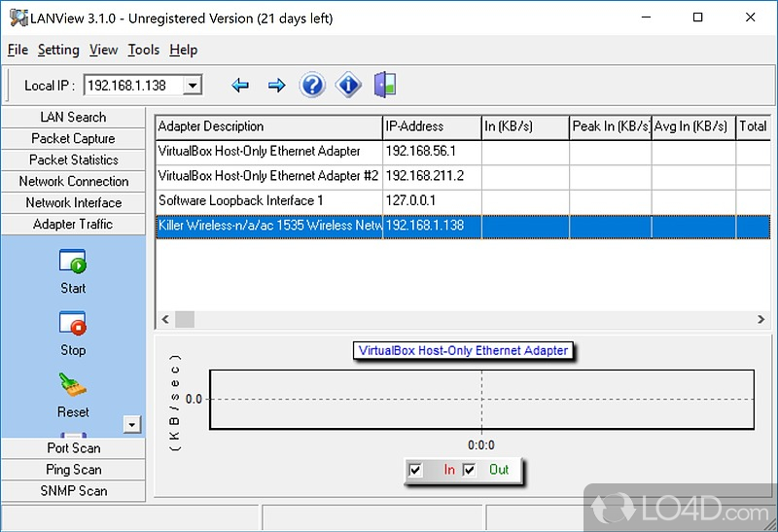Switch to LAN Search panel
The width and height of the screenshot is (778, 532).
[x=74, y=117]
